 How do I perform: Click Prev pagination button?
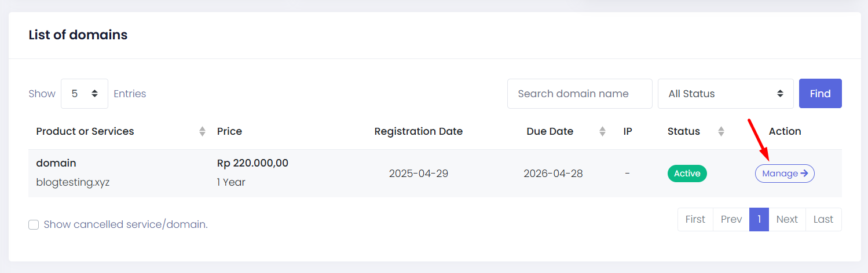pyautogui.click(x=731, y=219)
